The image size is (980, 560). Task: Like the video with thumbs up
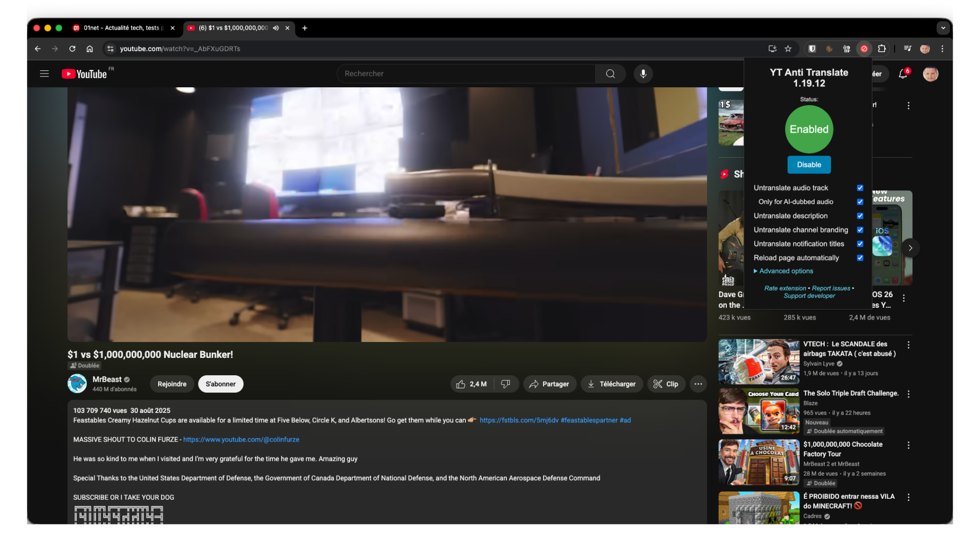click(x=472, y=384)
